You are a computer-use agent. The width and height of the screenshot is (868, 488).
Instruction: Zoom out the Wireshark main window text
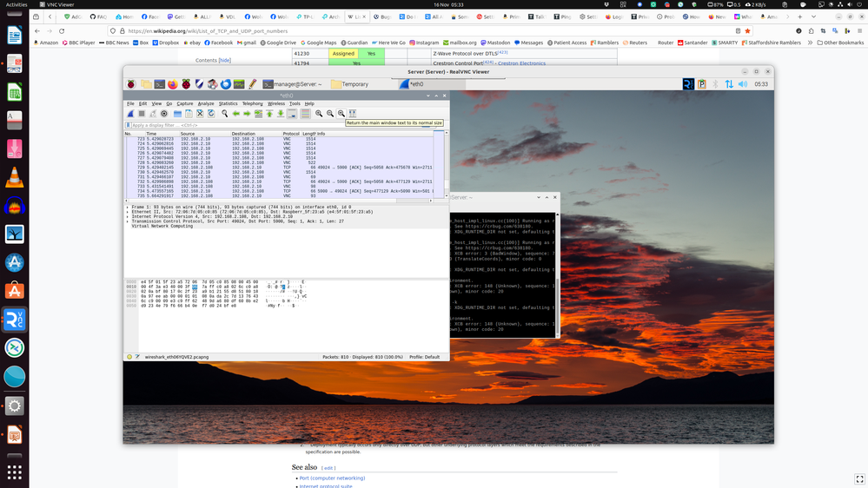click(330, 114)
